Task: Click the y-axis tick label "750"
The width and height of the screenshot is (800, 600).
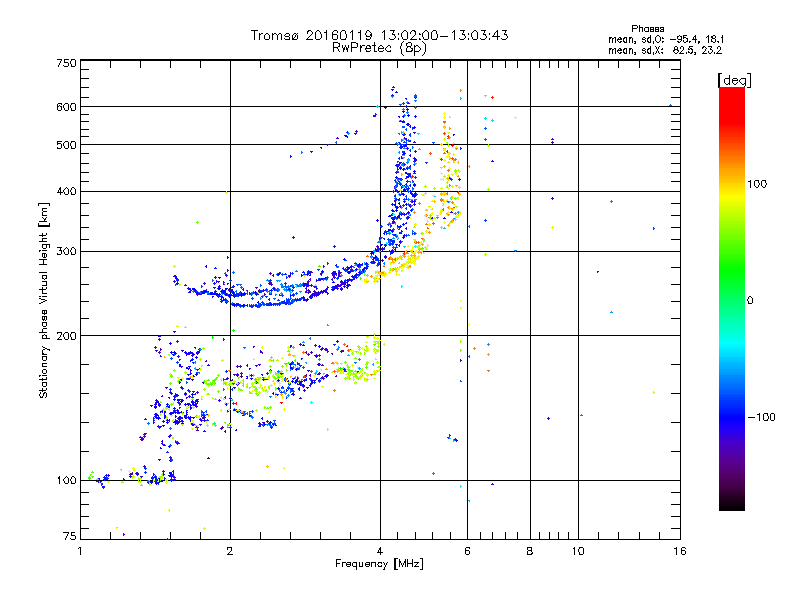Action: point(66,62)
